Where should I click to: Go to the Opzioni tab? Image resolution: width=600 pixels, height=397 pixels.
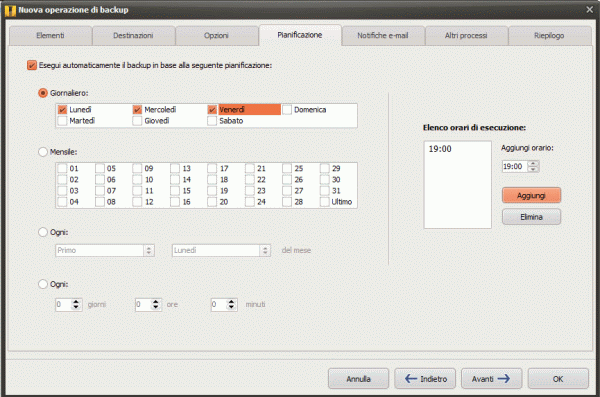(x=216, y=36)
